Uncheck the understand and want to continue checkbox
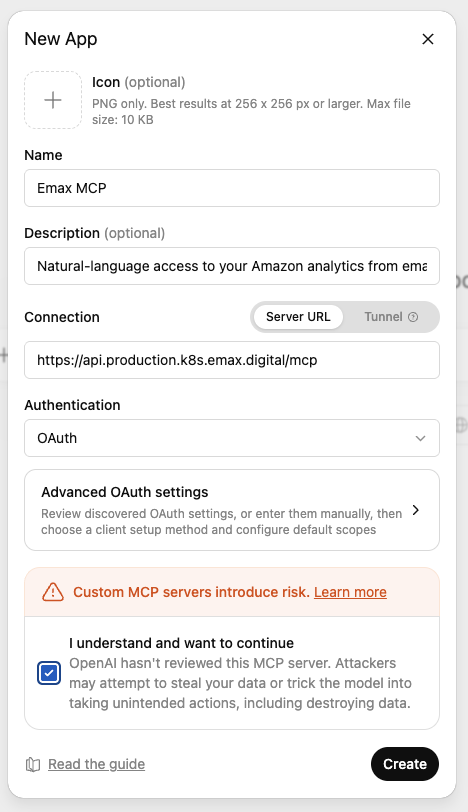 point(49,673)
